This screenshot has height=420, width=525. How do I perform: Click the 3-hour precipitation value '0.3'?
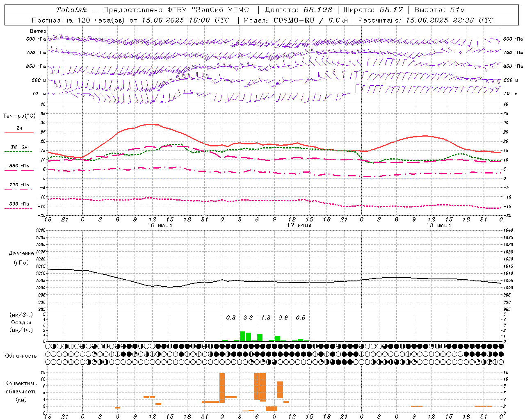[x=231, y=317]
